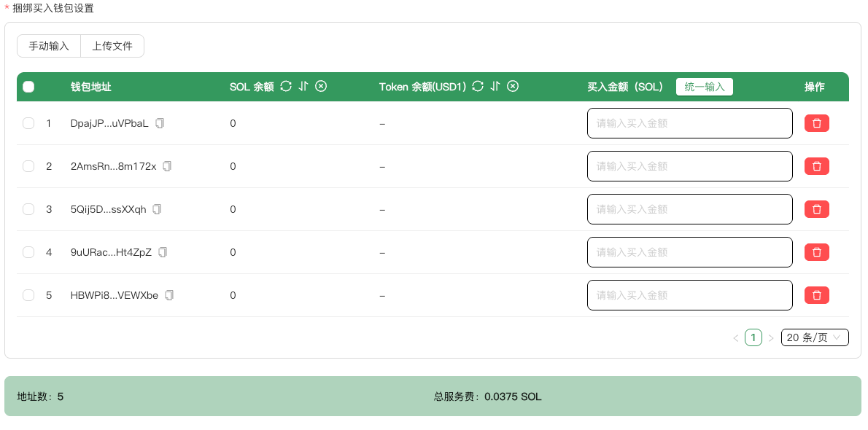Check the box for wallet row 1
This screenshot has width=868, height=430.
[x=28, y=123]
